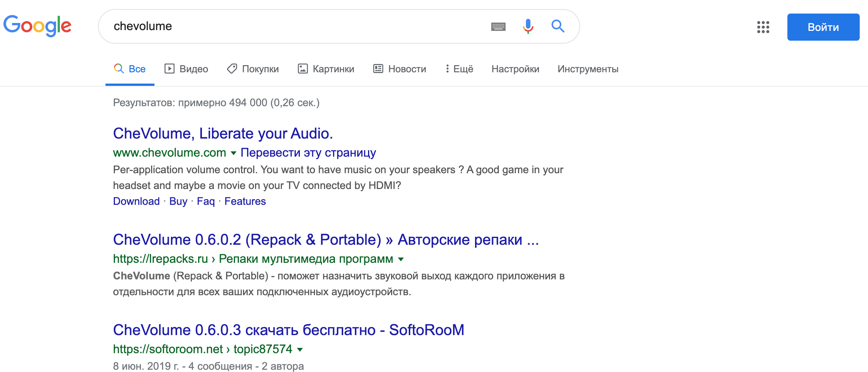Open CheVolume 0.6.0.3 SoftoRooM result
This screenshot has height=372, width=868.
pyautogui.click(x=289, y=330)
